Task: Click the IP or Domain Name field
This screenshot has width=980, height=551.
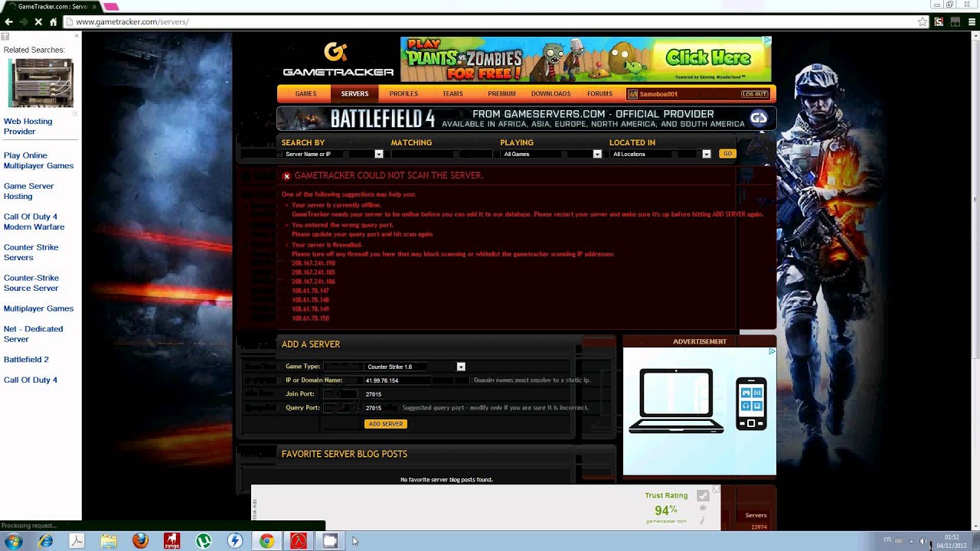Action: point(416,380)
